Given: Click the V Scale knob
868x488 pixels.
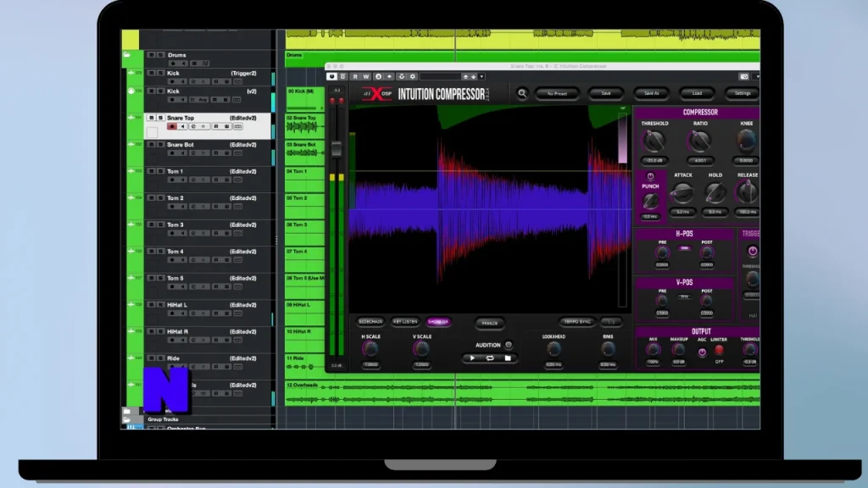Looking at the screenshot, I should pos(421,349).
